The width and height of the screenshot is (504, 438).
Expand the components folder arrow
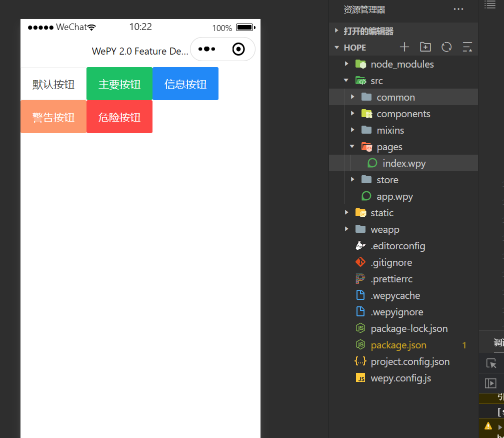[x=352, y=113]
